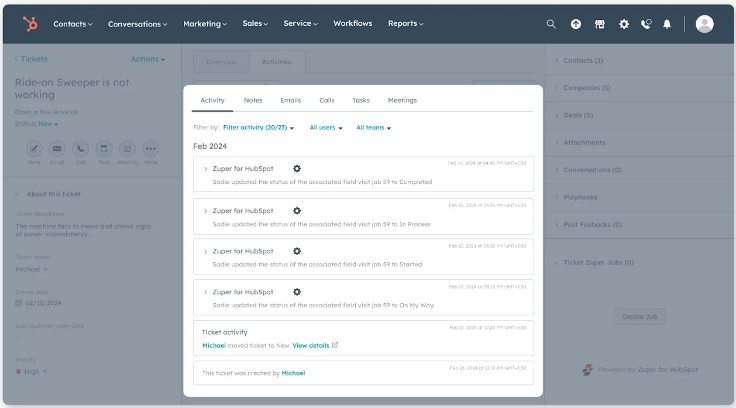Click the user avatar in top bar

(704, 24)
